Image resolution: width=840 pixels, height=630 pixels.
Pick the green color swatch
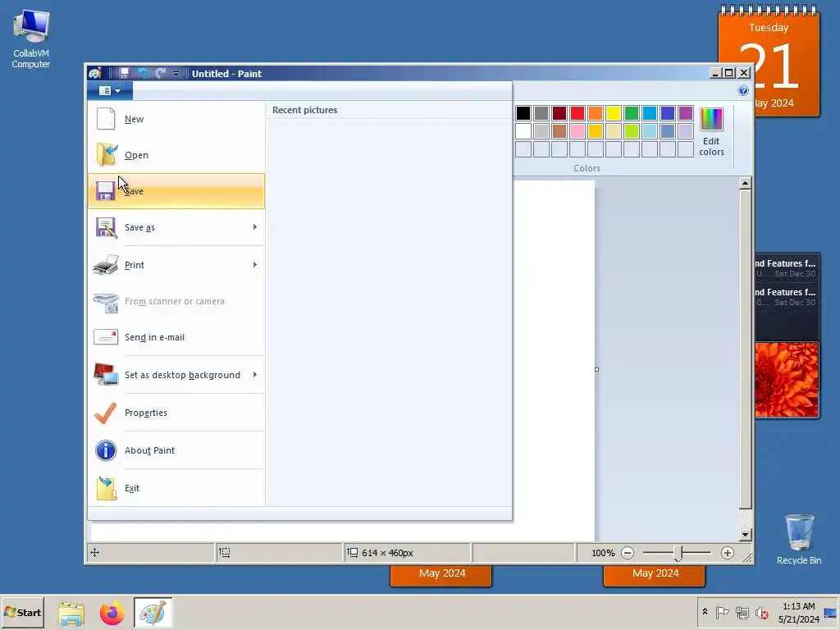[x=632, y=113]
